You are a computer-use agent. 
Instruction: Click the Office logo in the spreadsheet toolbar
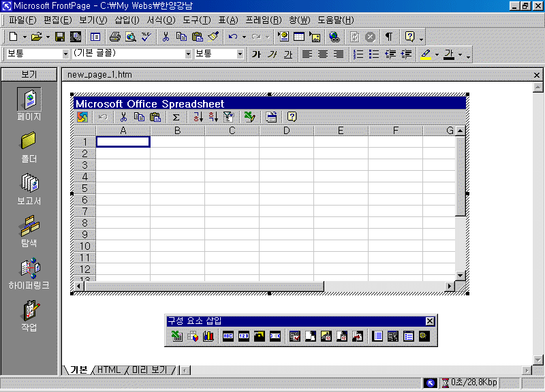pyautogui.click(x=82, y=117)
